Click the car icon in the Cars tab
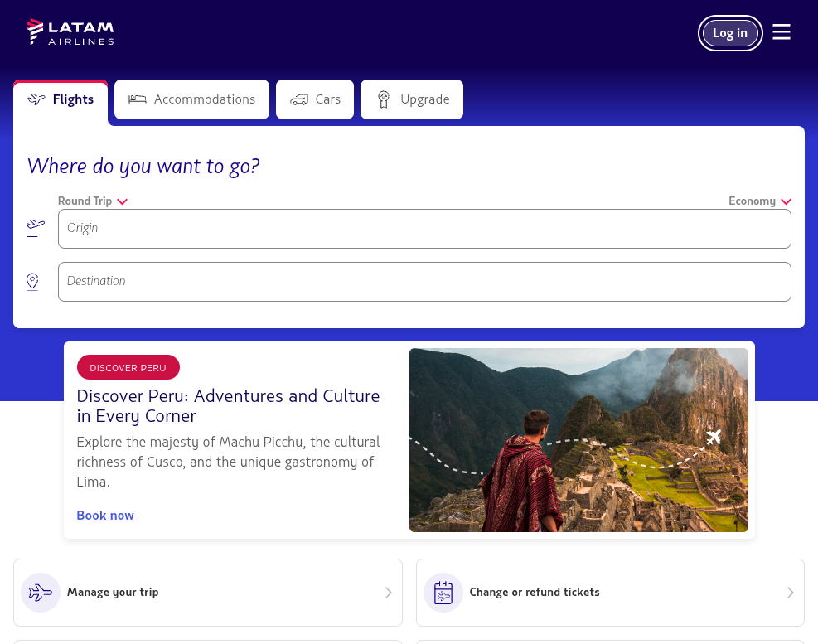Viewport: 818px width, 644px height. (299, 99)
